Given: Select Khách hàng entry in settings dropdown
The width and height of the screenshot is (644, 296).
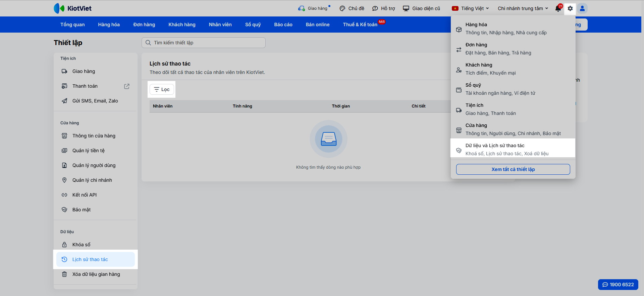Looking at the screenshot, I should pos(513,70).
